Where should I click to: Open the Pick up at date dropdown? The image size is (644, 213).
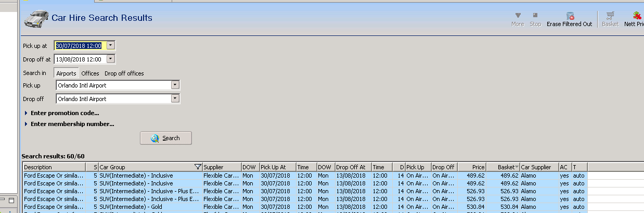(110, 46)
